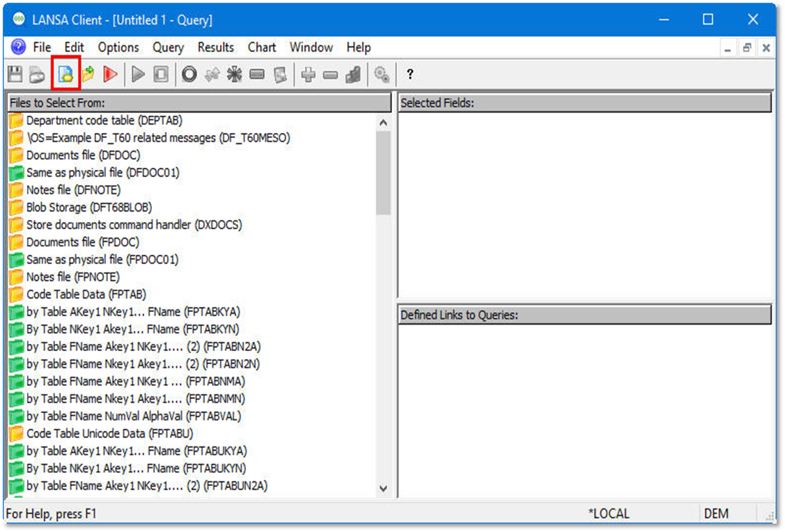Click the red Run Query arrow icon

click(110, 75)
